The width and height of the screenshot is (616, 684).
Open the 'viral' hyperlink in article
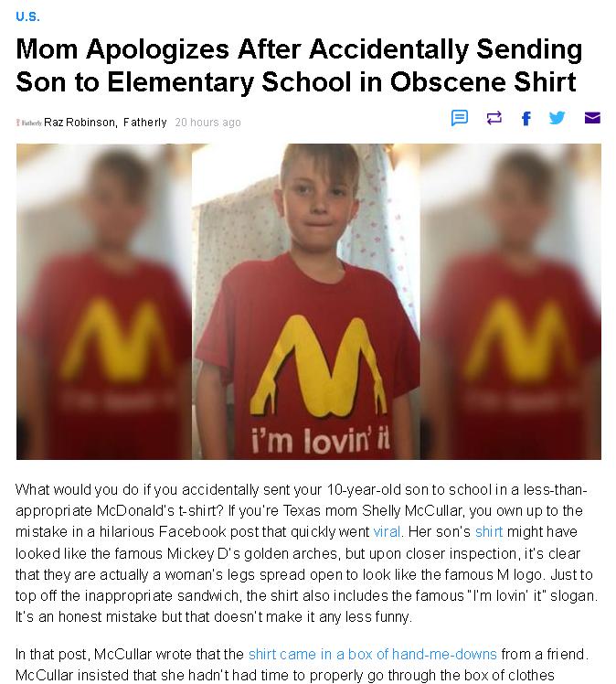pos(387,532)
